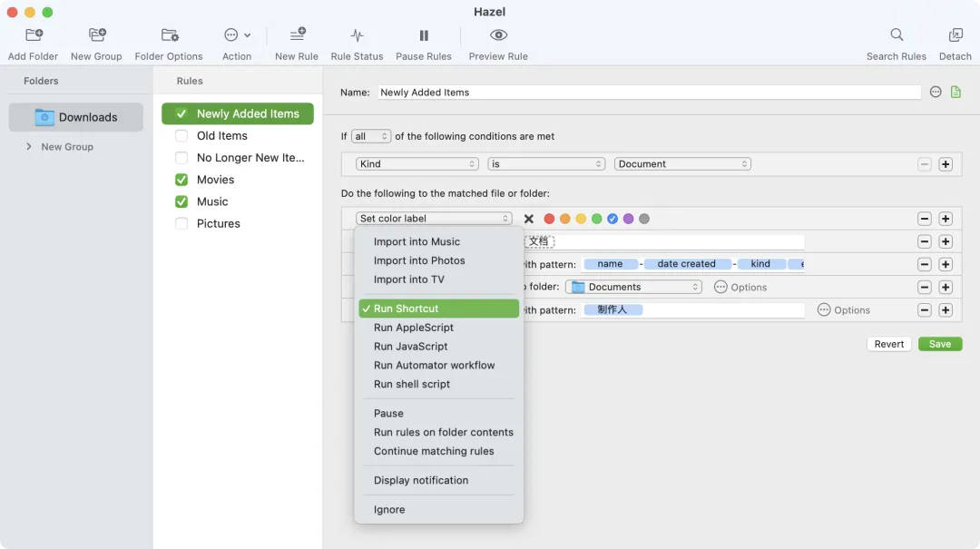Open the Action toolbar menu
The width and height of the screenshot is (980, 549).
tap(237, 35)
